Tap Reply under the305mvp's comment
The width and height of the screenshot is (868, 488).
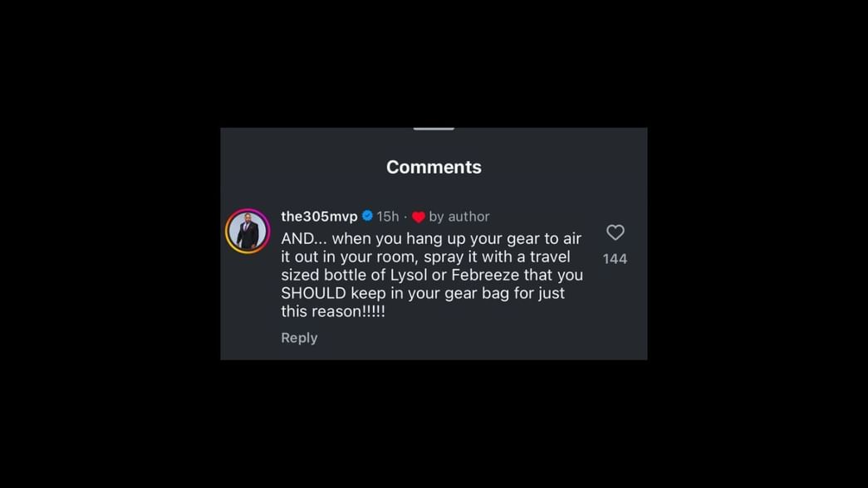point(299,338)
